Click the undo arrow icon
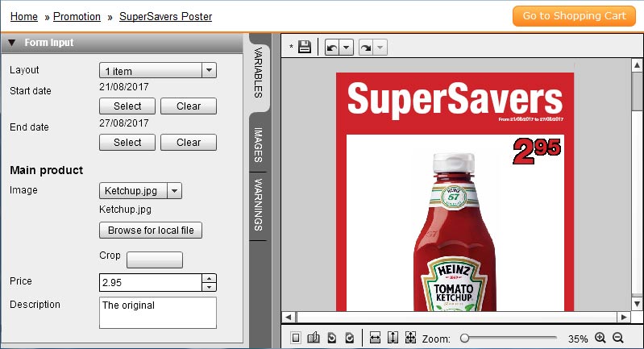 tap(332, 48)
